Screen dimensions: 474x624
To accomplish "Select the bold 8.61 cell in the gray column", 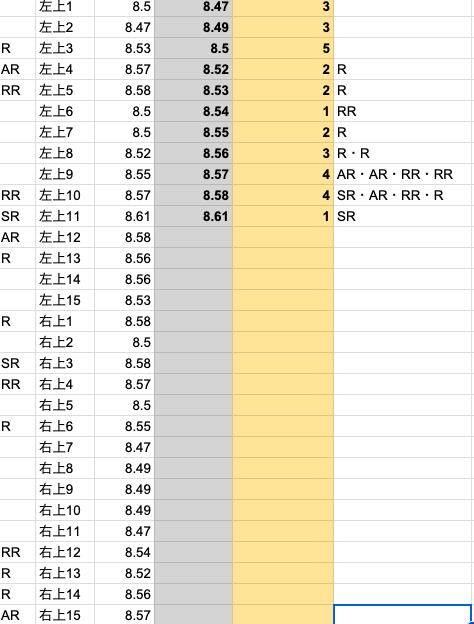I will click(x=193, y=216).
